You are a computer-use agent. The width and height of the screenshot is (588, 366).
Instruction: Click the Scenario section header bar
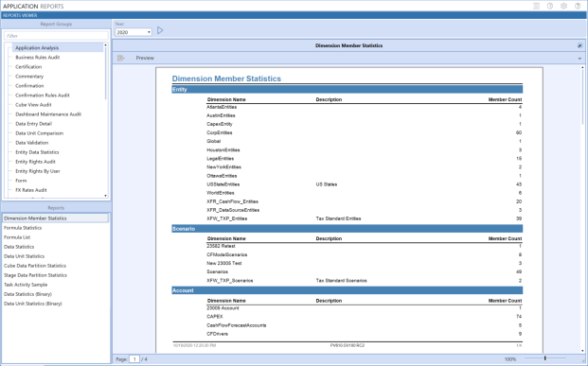click(x=347, y=229)
